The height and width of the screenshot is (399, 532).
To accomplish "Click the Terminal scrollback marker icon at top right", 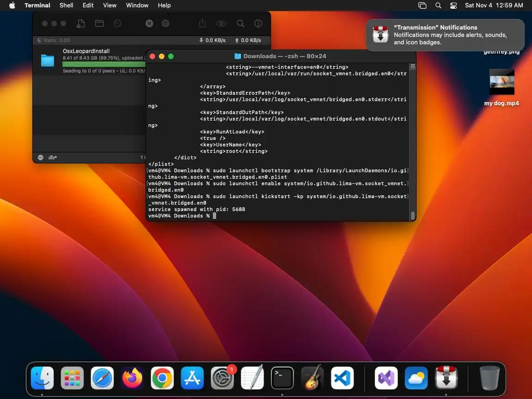I will (412, 66).
